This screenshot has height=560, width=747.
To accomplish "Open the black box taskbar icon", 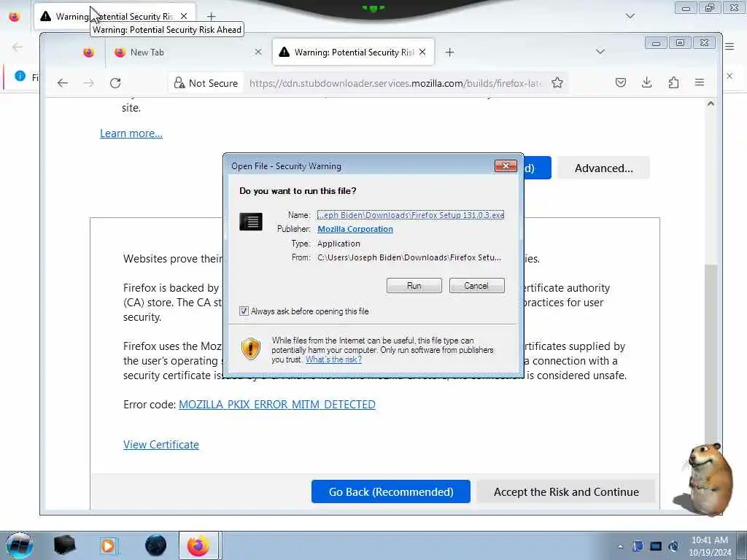I will pos(64,545).
